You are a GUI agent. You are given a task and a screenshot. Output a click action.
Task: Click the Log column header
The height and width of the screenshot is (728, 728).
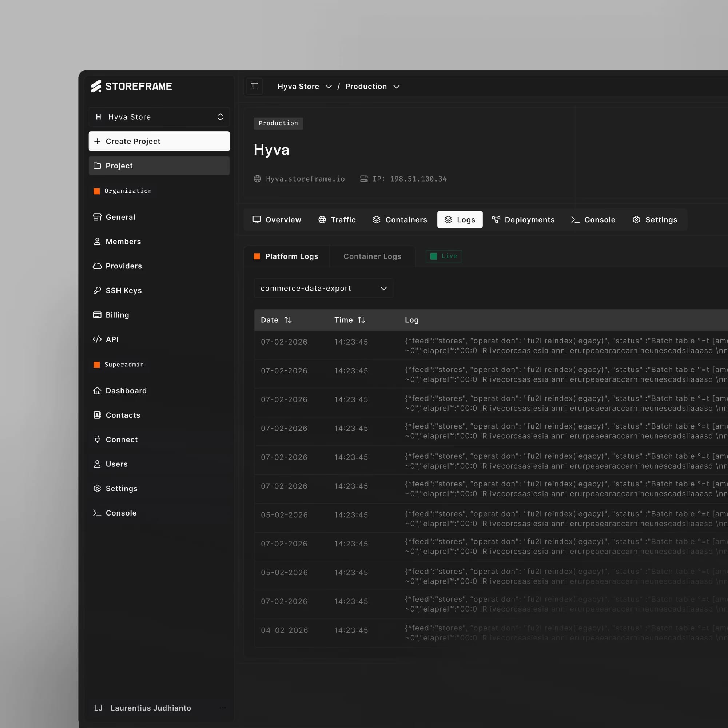411,320
